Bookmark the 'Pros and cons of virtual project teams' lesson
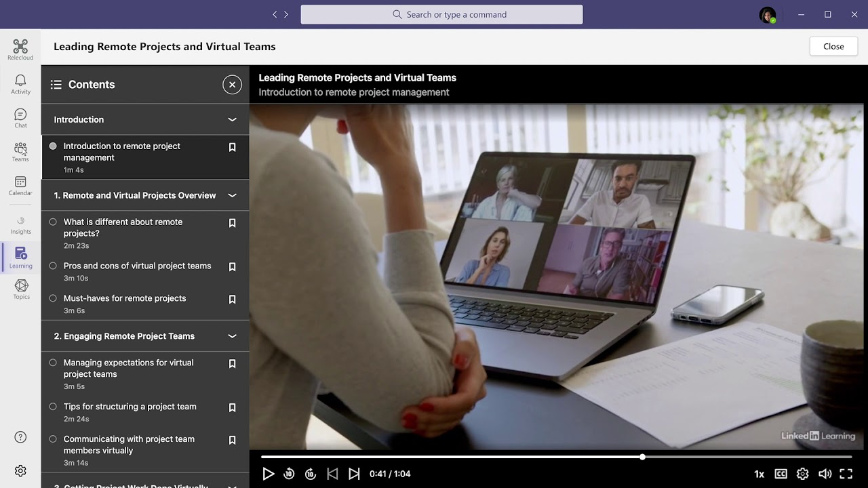 (x=232, y=266)
